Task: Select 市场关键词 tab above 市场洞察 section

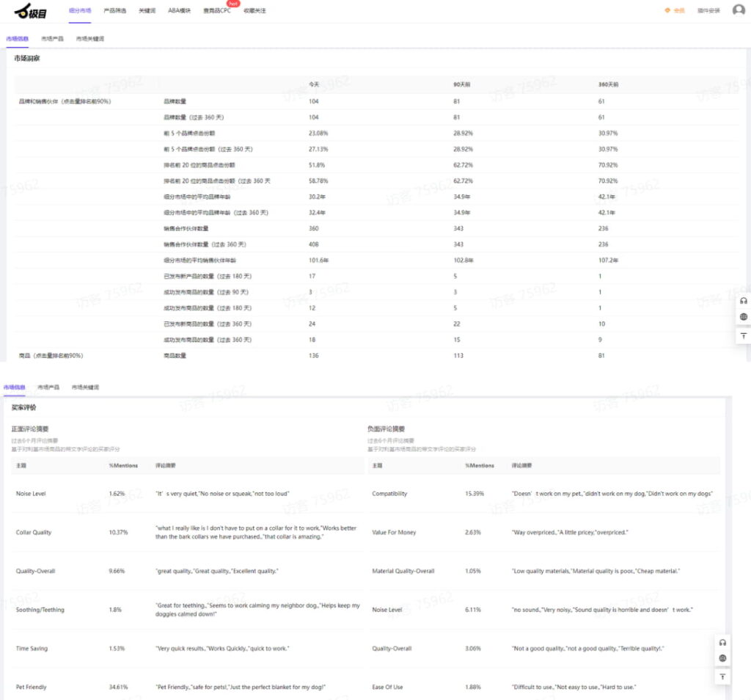Action: (x=89, y=38)
